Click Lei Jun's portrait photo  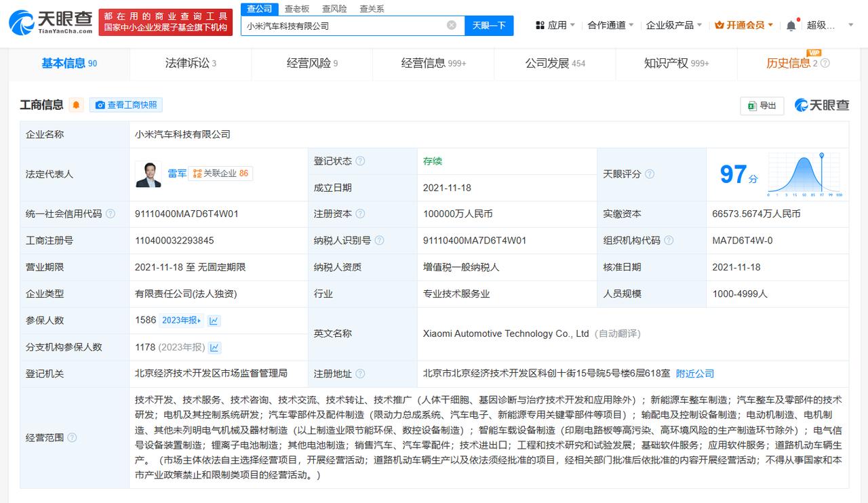click(148, 174)
